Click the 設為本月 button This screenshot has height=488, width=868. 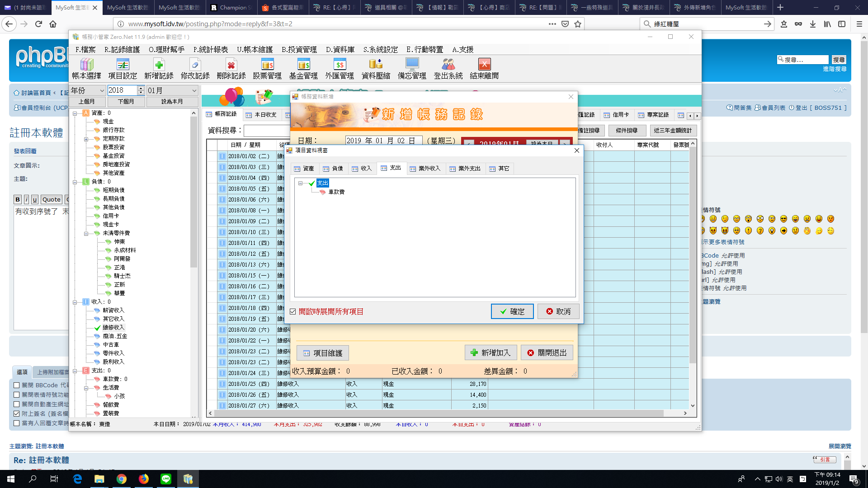[172, 102]
